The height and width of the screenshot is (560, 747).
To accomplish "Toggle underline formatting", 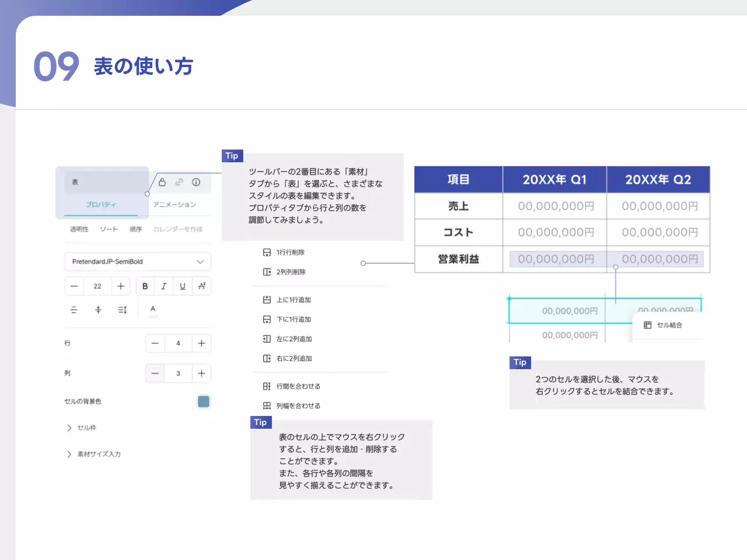I will pos(183,286).
